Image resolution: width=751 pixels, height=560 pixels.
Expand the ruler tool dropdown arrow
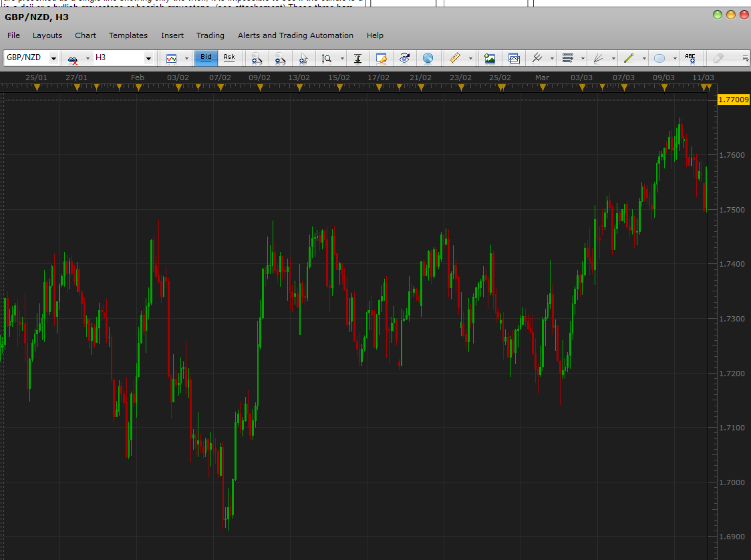click(470, 58)
